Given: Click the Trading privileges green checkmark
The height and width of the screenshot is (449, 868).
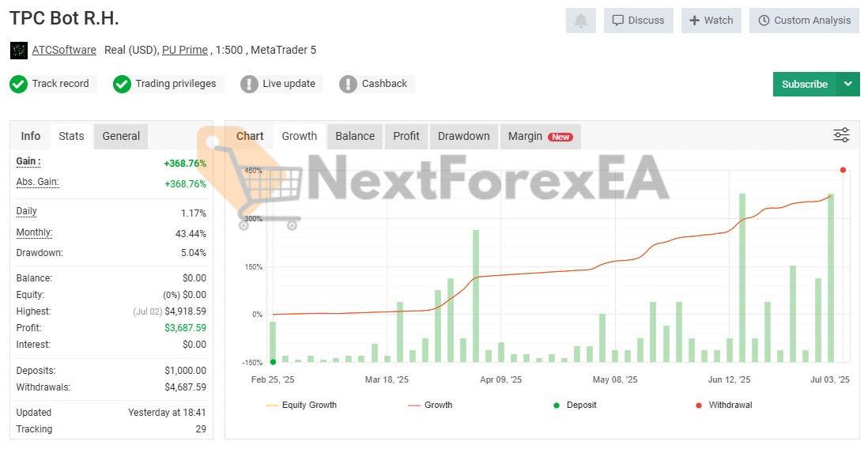Looking at the screenshot, I should point(122,84).
